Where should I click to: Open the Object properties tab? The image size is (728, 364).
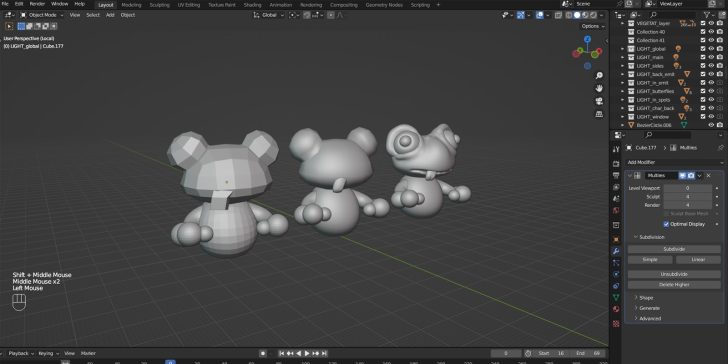616,240
